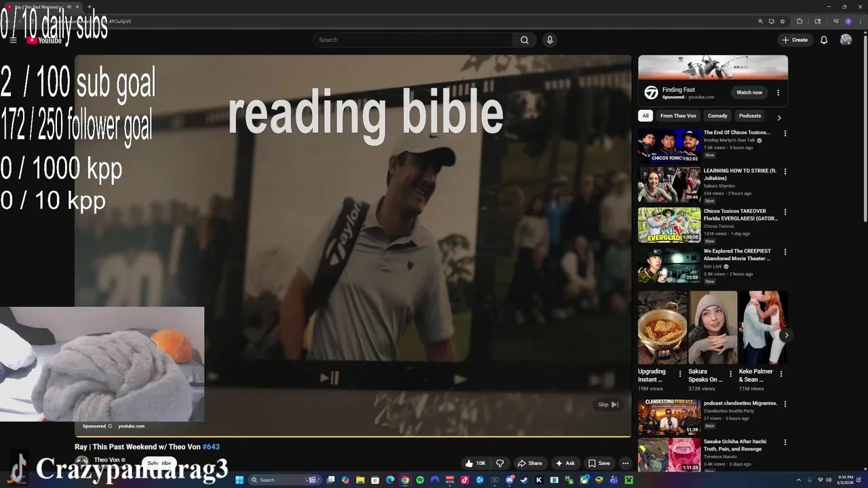Open options menu for Finding Fast ad

point(778,93)
